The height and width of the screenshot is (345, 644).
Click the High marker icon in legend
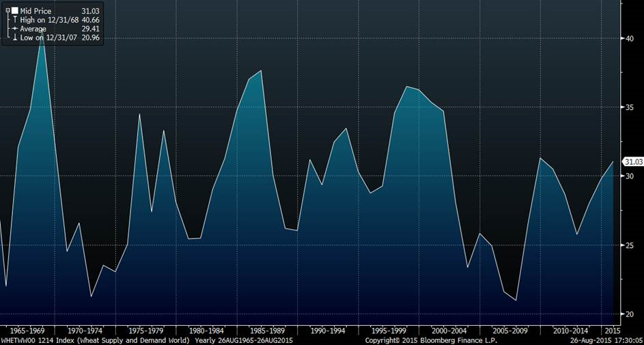tap(14, 20)
